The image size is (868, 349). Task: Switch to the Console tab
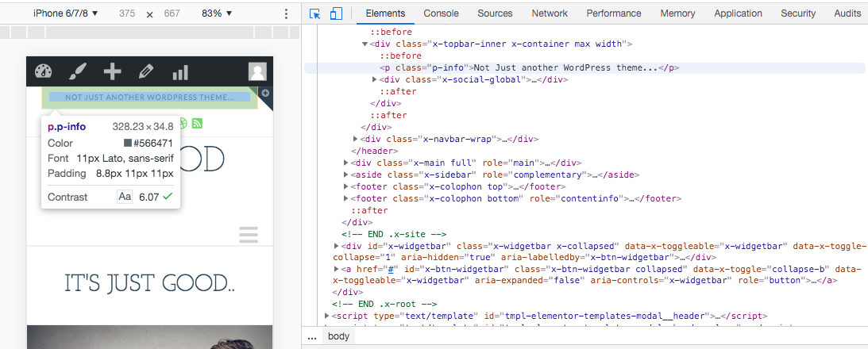(442, 13)
